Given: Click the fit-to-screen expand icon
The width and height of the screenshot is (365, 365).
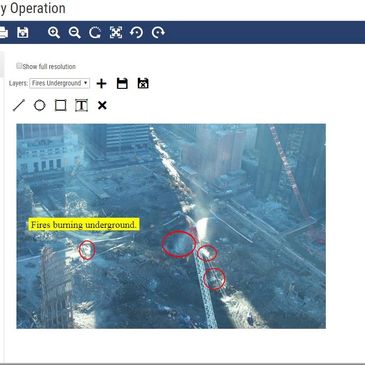Looking at the screenshot, I should tap(116, 33).
